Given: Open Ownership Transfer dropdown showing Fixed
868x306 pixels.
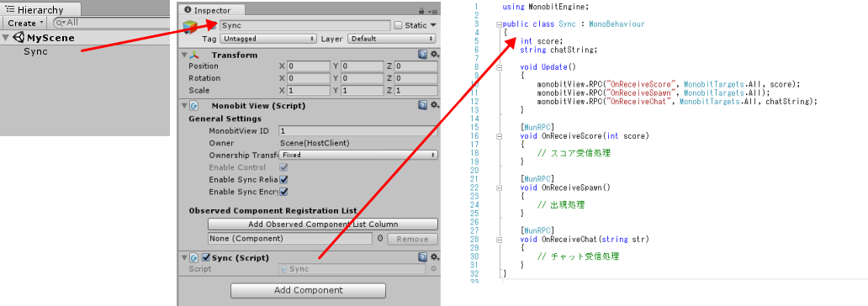Looking at the screenshot, I should (358, 155).
